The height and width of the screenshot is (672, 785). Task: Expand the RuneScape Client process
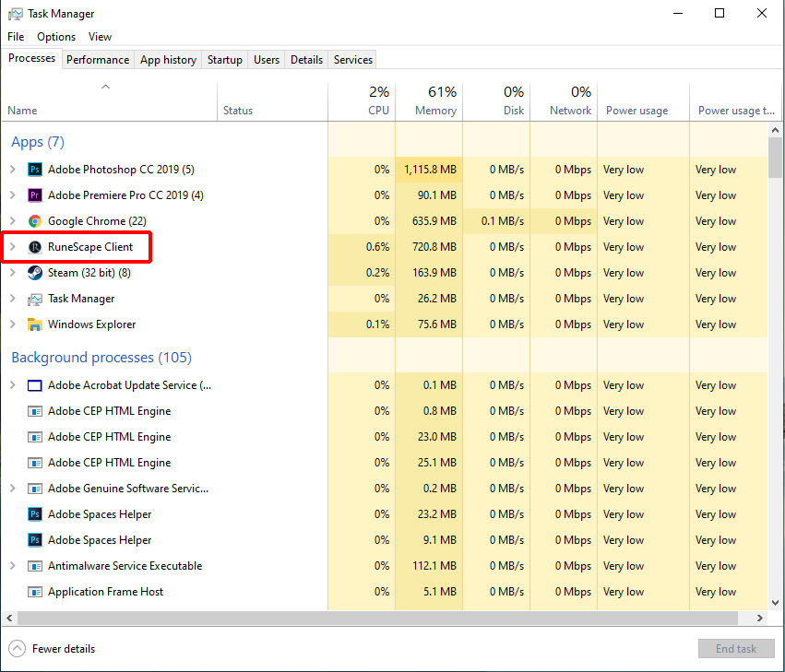[13, 247]
